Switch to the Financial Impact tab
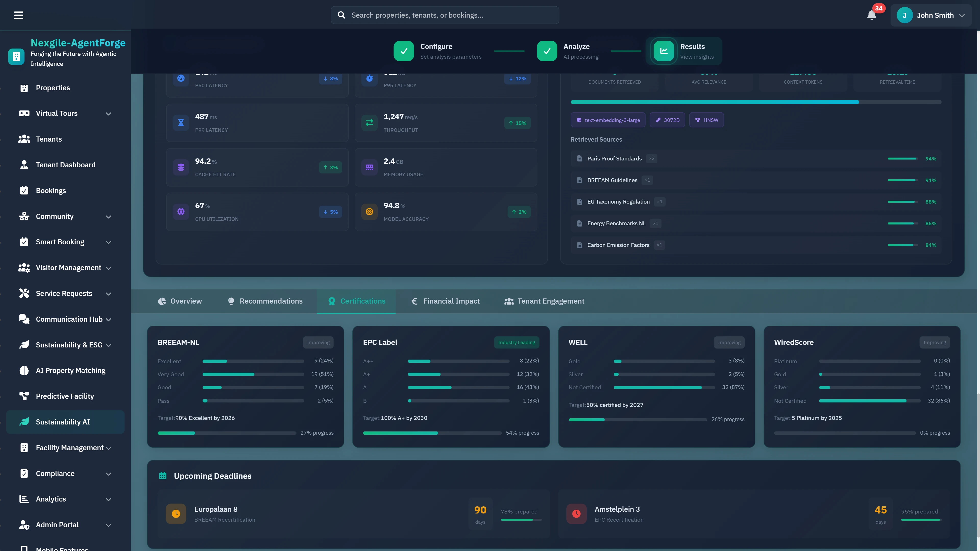980x551 pixels. [x=445, y=301]
